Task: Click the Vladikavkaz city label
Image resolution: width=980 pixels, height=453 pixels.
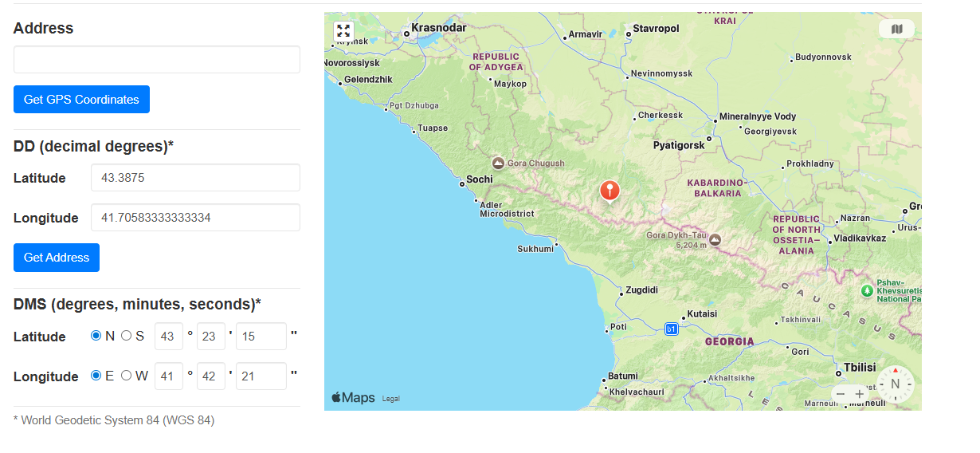Action: point(860,238)
